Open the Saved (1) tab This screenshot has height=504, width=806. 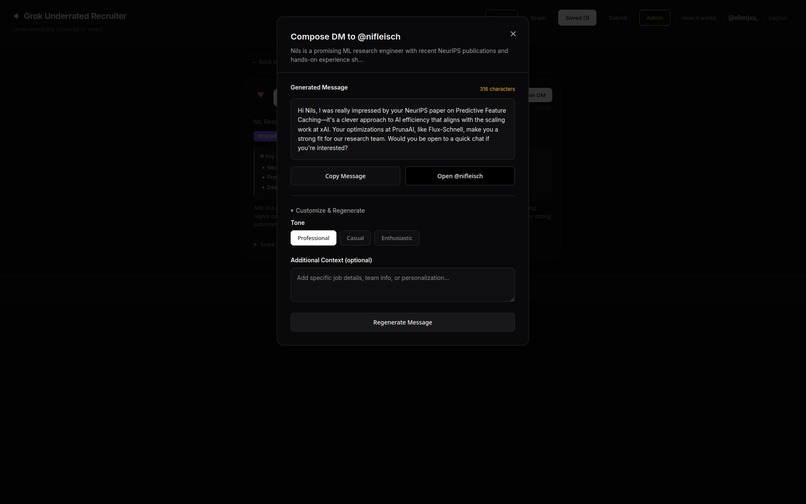577,18
